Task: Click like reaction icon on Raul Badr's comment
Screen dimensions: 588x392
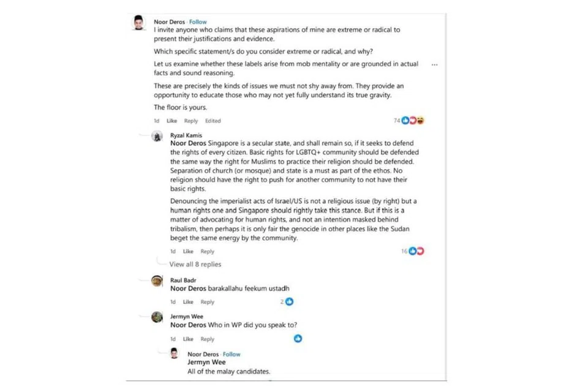Action: click(289, 301)
